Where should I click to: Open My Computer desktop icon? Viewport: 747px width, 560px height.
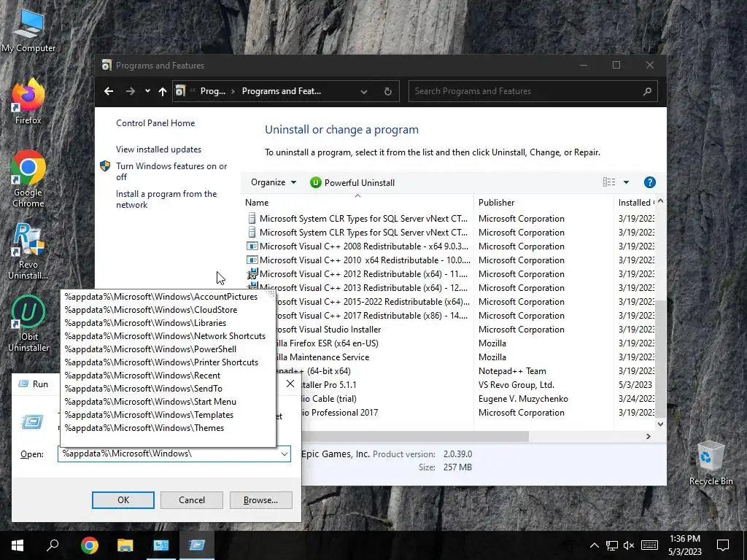pos(28,31)
